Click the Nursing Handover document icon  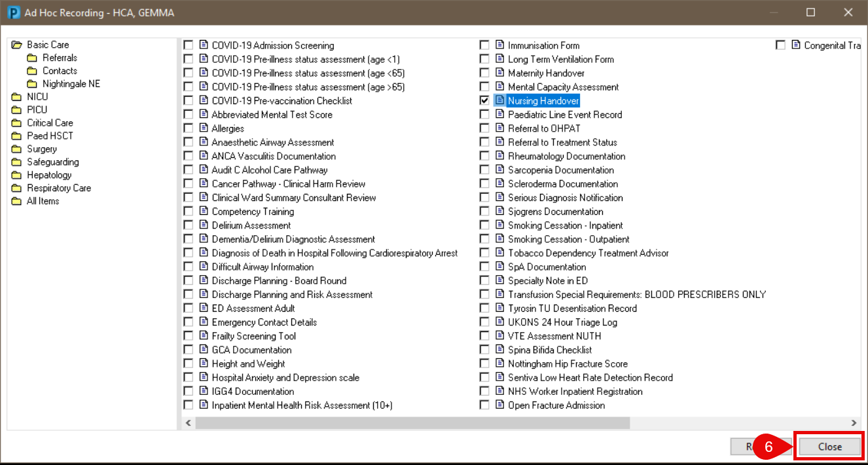point(500,101)
